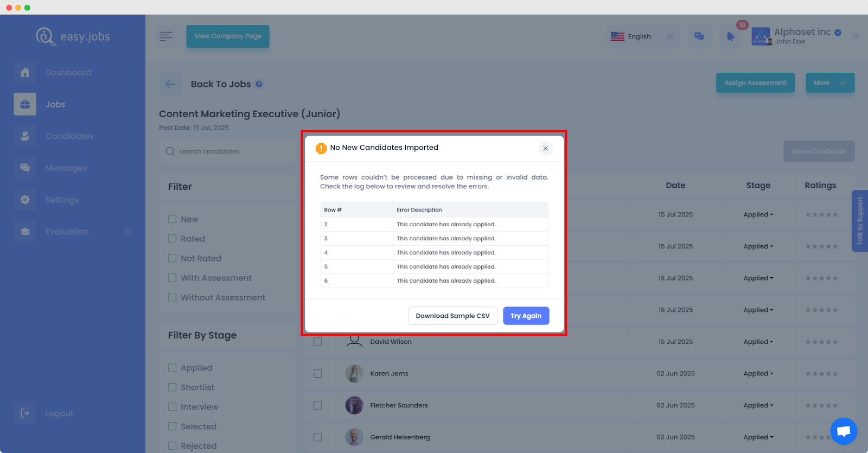Expand the More dropdown button
Image resolution: width=868 pixels, height=453 pixels.
[829, 83]
